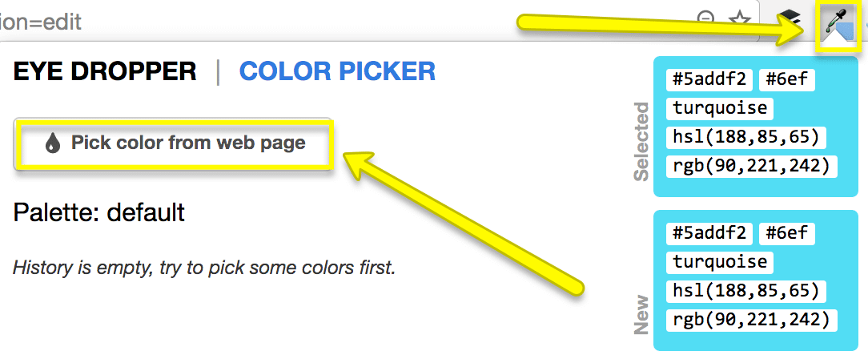Image resolution: width=868 pixels, height=359 pixels.
Task: Copy New short hex #6ef
Action: point(786,233)
